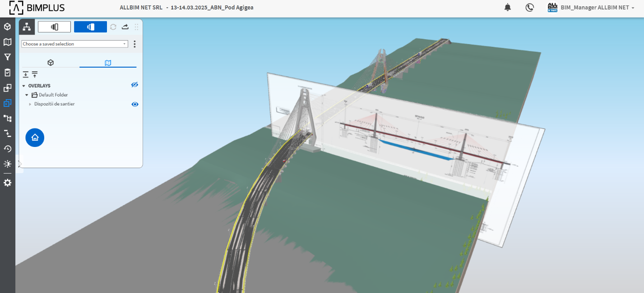The width and height of the screenshot is (644, 293).
Task: Click the white left panel layout button
Action: click(54, 27)
